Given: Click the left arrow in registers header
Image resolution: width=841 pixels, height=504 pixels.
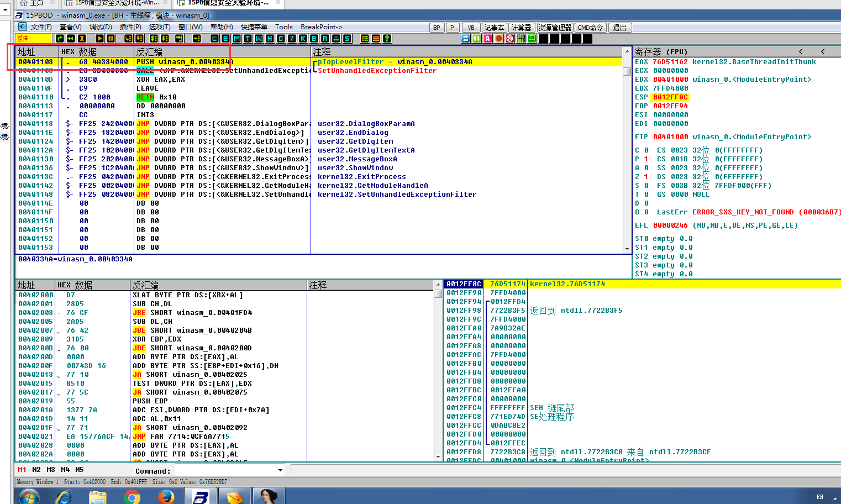Looking at the screenshot, I should 801,51.
